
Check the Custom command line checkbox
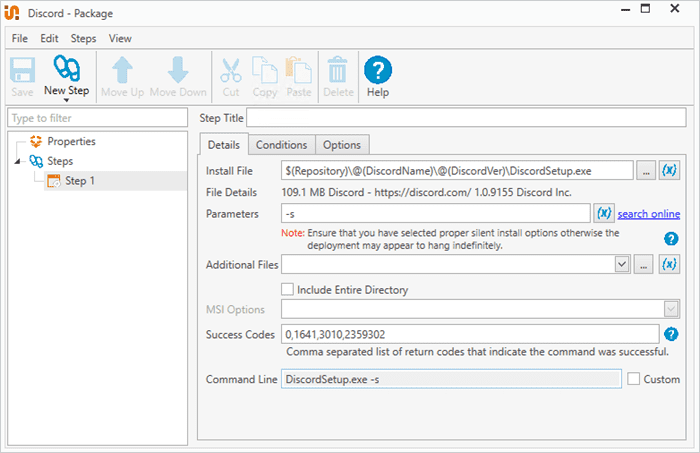[633, 379]
